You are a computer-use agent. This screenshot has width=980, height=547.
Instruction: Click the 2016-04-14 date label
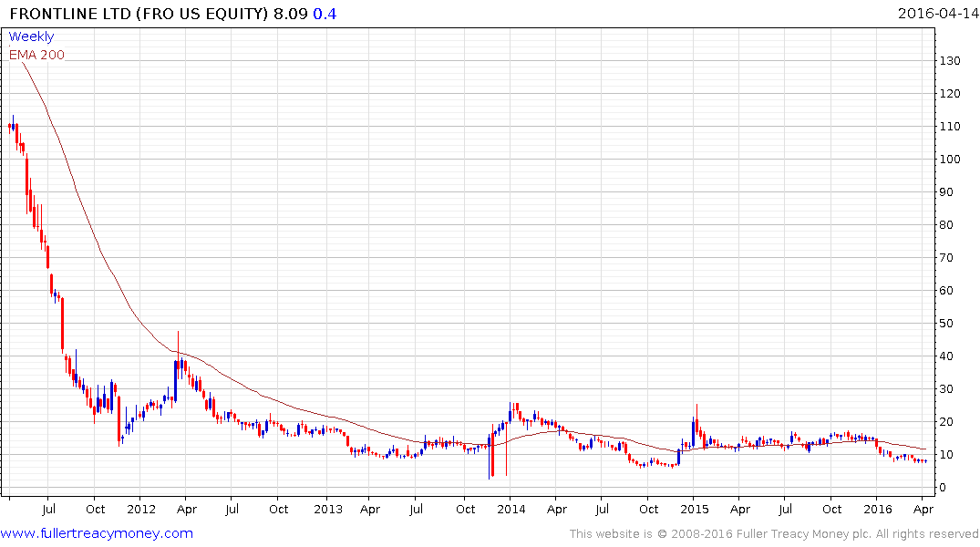point(938,13)
